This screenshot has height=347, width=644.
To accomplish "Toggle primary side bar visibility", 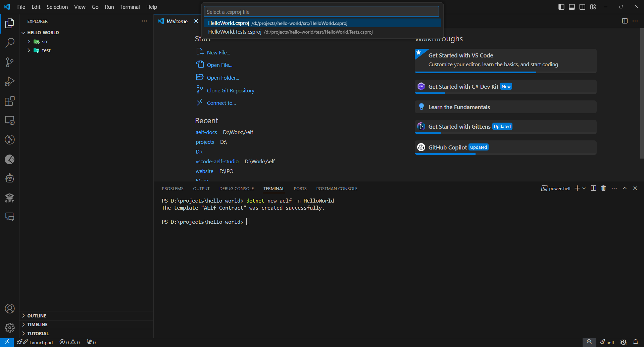I will pos(561,7).
